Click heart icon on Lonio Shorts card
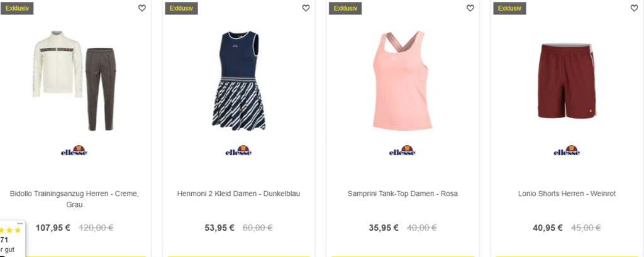The height and width of the screenshot is (257, 644). coord(634,8)
